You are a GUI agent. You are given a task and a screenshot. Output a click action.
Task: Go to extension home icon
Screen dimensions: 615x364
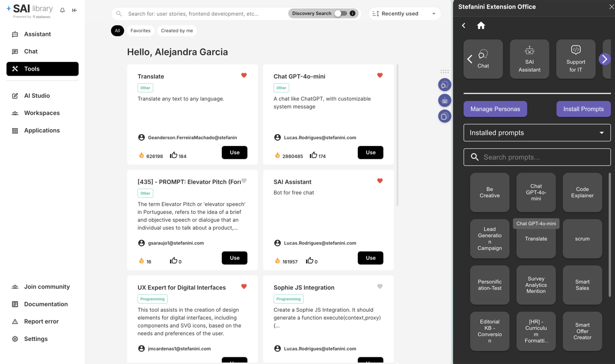click(481, 26)
